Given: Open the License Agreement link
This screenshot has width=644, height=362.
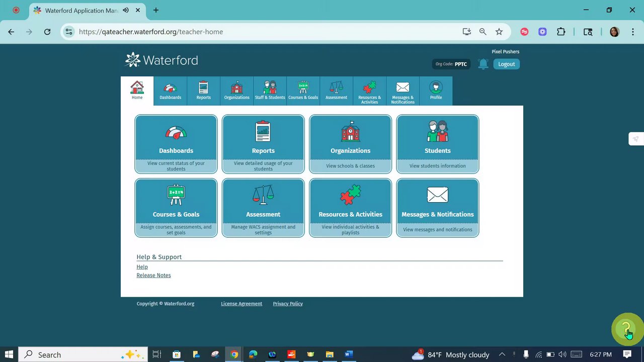Looking at the screenshot, I should [x=242, y=304].
